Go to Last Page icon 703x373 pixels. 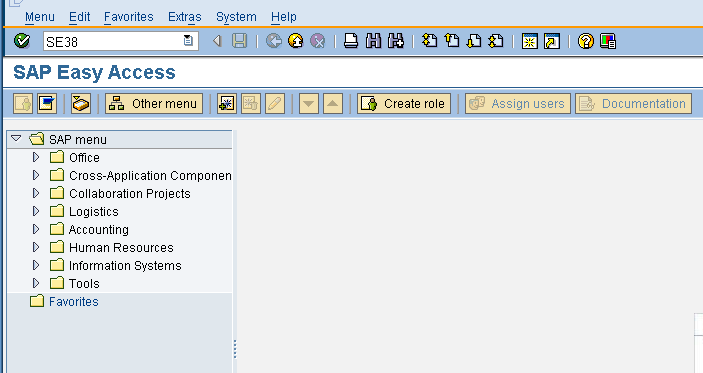point(496,41)
